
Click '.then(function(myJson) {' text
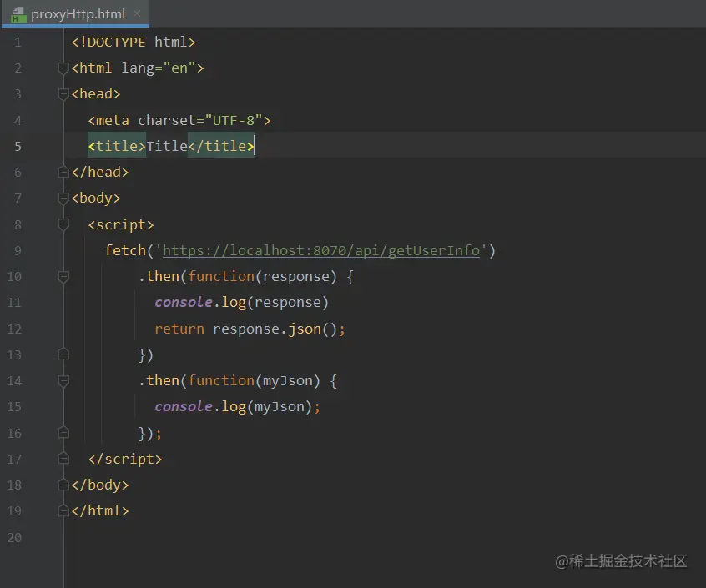(x=238, y=380)
